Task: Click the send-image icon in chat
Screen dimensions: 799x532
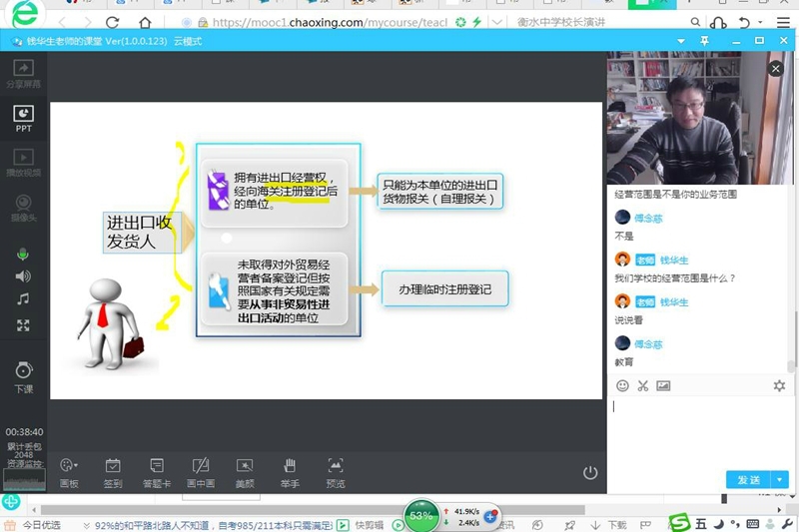Action: pyautogui.click(x=663, y=386)
